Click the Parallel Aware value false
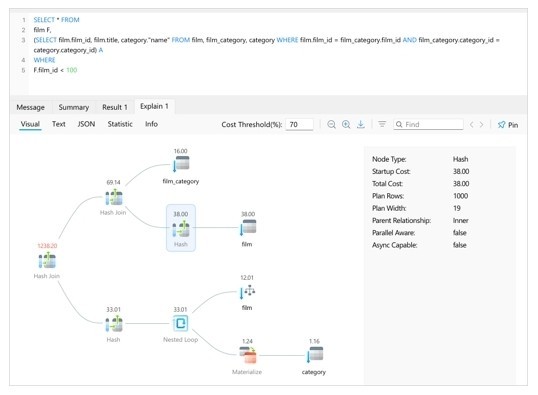This screenshot has height=395, width=538. [x=459, y=233]
